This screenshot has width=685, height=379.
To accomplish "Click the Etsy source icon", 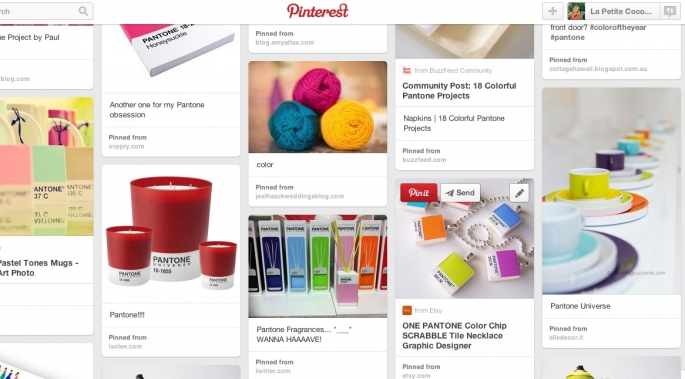I will 407,310.
